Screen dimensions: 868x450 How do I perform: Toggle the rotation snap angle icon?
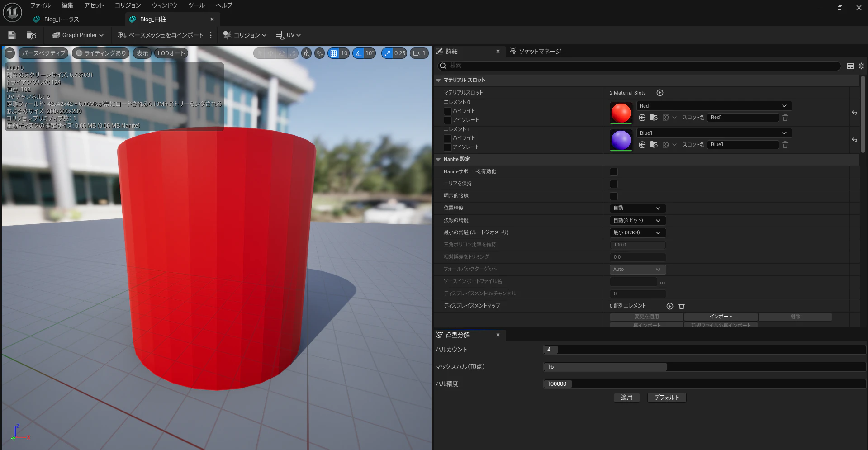pyautogui.click(x=358, y=53)
